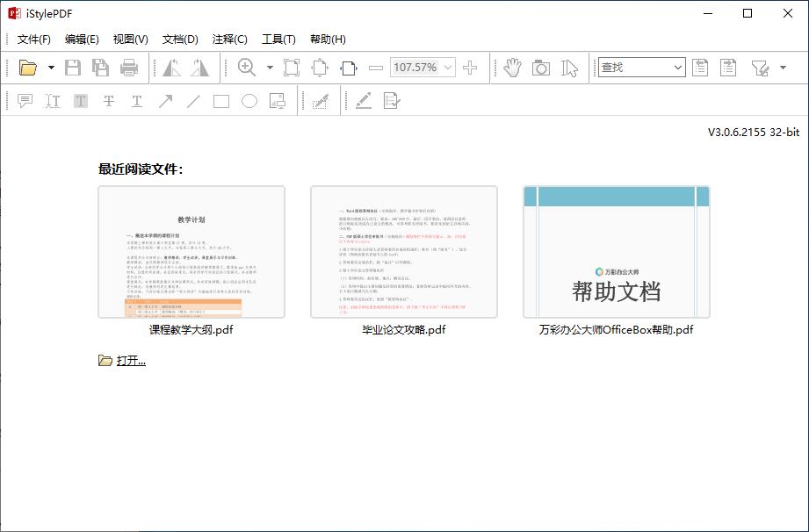
Task: Rotate the page counterclockwise
Action: point(172,67)
